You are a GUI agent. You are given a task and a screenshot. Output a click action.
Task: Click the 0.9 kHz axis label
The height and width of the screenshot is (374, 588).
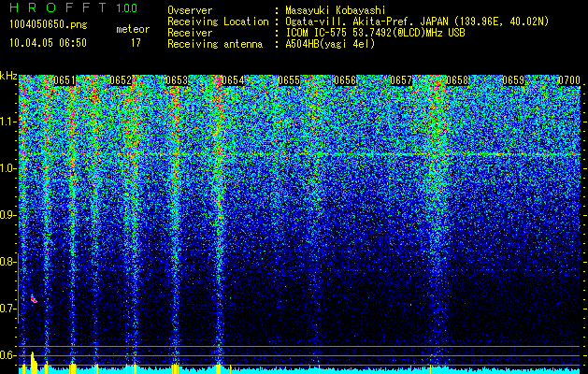pos(7,215)
